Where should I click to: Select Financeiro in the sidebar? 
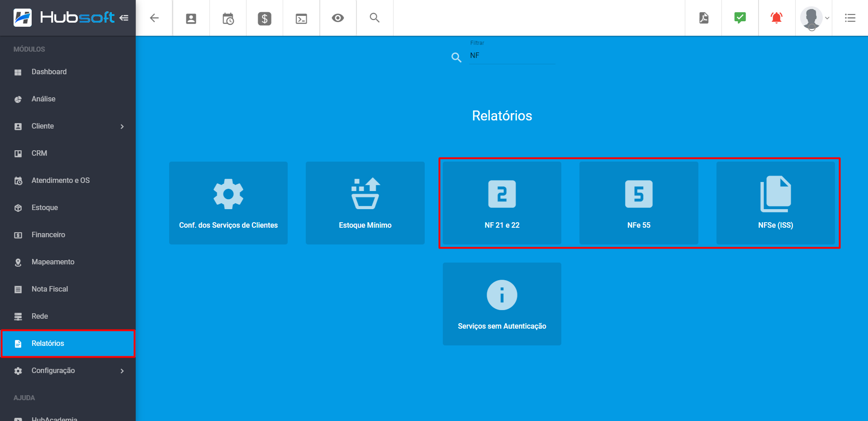(x=68, y=235)
